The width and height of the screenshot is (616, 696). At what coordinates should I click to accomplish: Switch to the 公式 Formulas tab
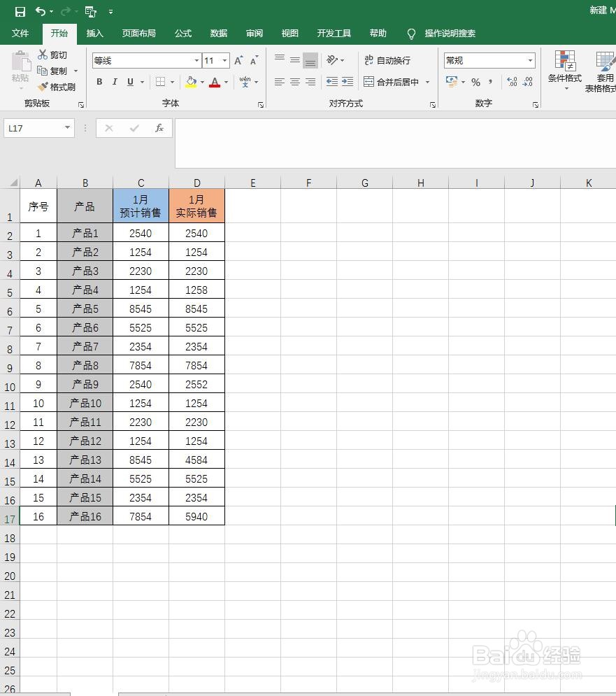pos(183,34)
